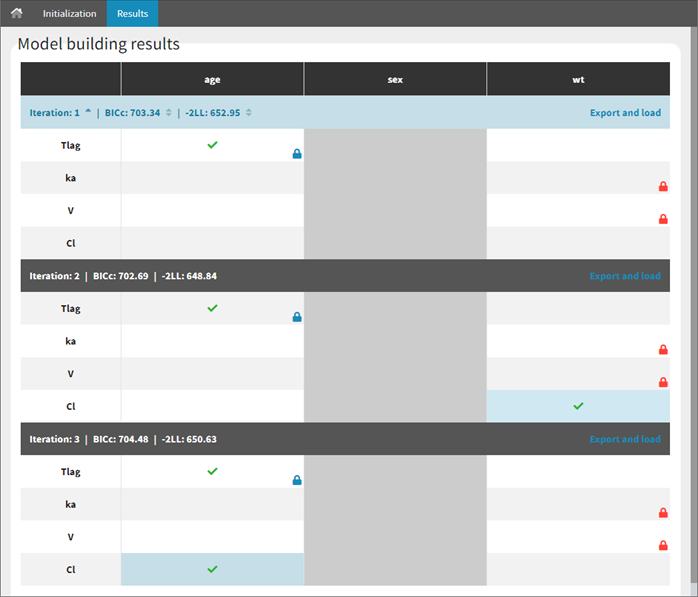Click red lock on ka wt, Iteration 1
This screenshot has width=698, height=597.
[662, 186]
